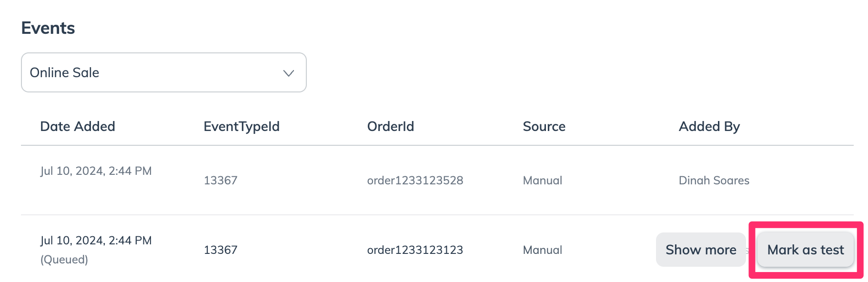
Task: Select order ID order1233123123
Action: point(415,250)
